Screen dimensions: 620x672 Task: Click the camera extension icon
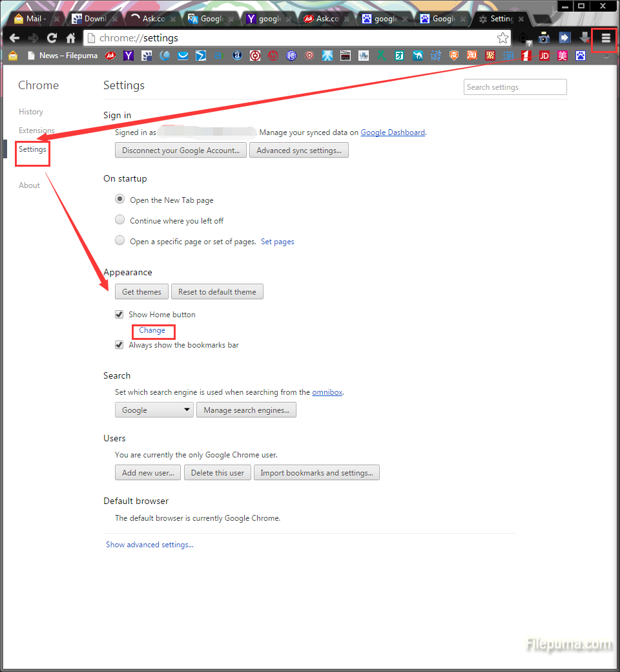click(544, 38)
